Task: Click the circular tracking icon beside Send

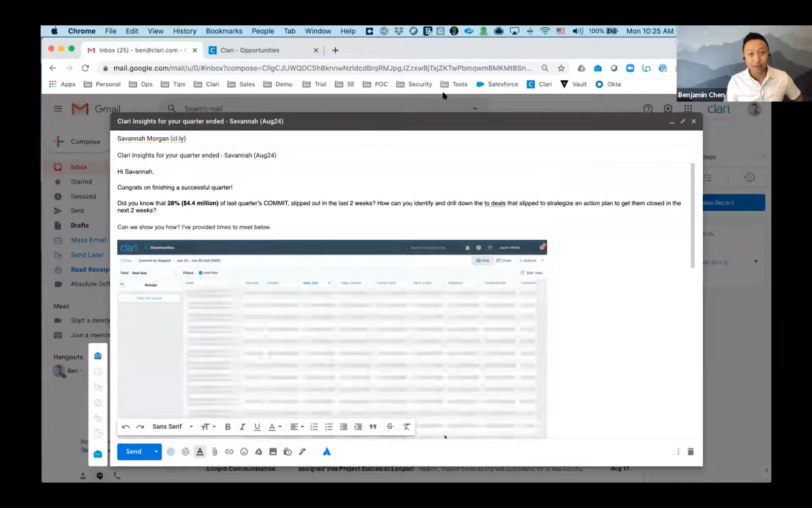Action: click(171, 452)
